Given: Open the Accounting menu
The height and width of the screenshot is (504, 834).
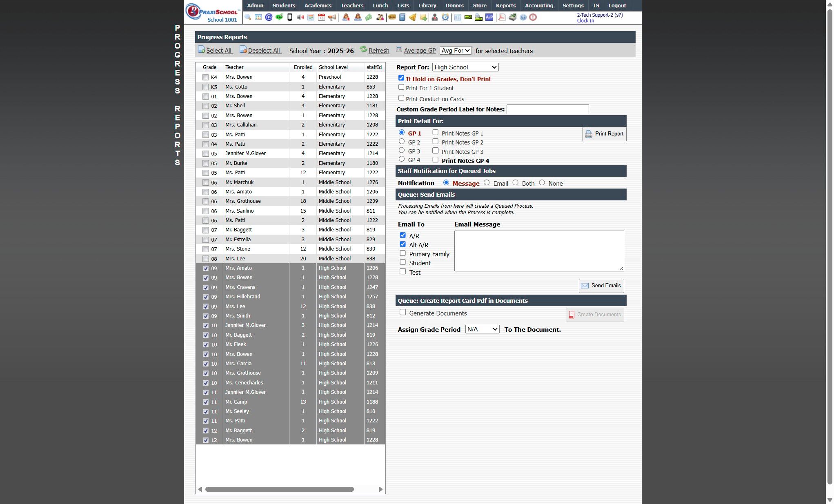Looking at the screenshot, I should pos(539,5).
